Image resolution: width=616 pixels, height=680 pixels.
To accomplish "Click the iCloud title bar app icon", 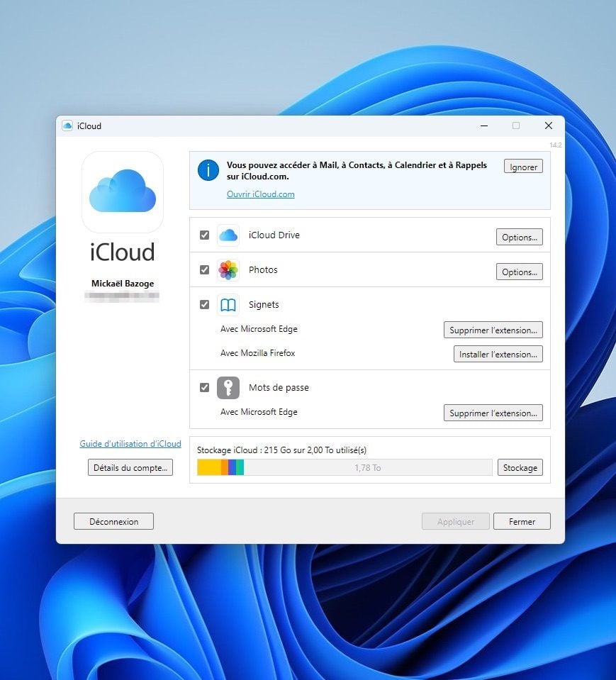I will pyautogui.click(x=67, y=126).
